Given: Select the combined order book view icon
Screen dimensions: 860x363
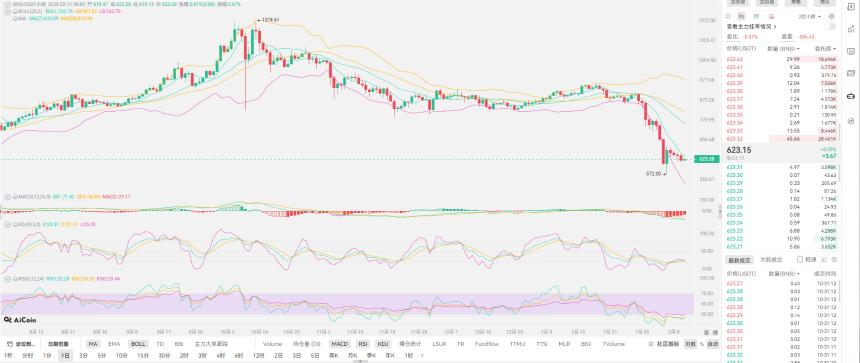Looking at the screenshot, I should pos(728,16).
